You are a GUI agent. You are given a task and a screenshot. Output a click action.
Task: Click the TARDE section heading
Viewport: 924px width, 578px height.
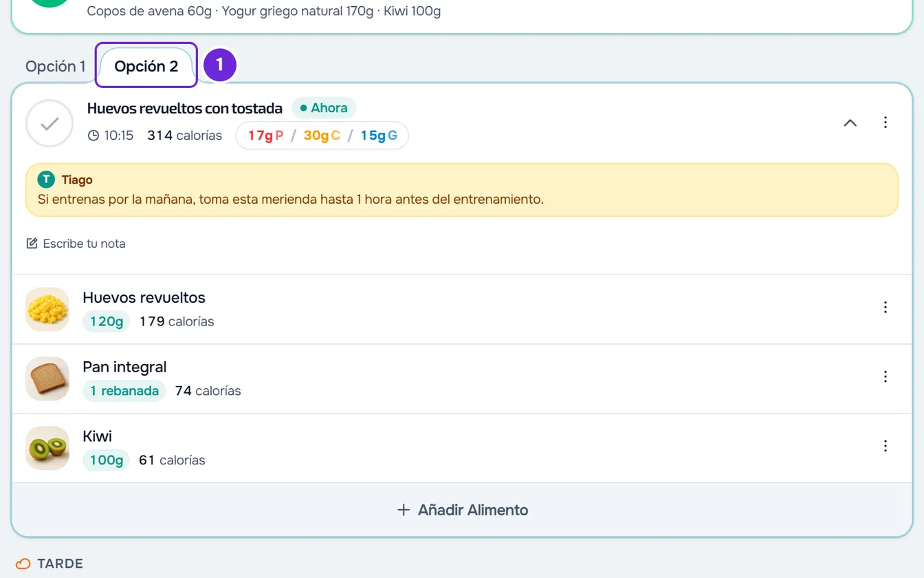[x=60, y=564]
